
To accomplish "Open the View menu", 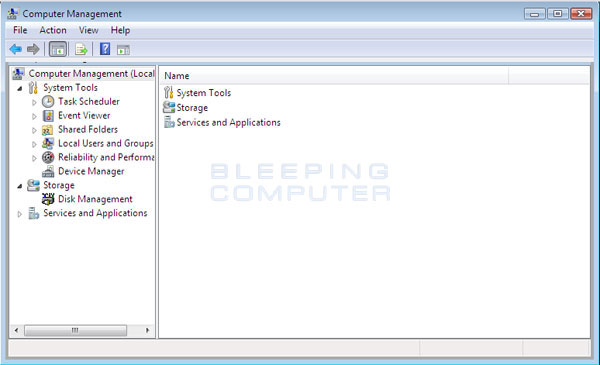I will [88, 30].
